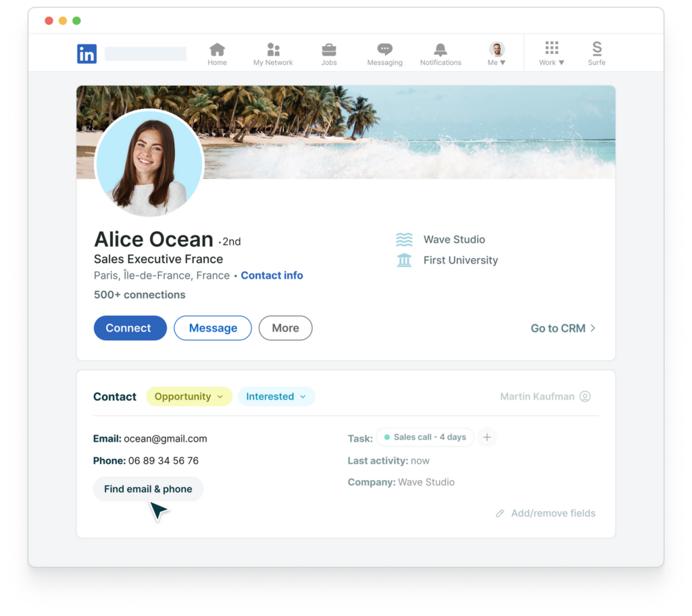
Task: Select the First University icon
Action: (403, 260)
